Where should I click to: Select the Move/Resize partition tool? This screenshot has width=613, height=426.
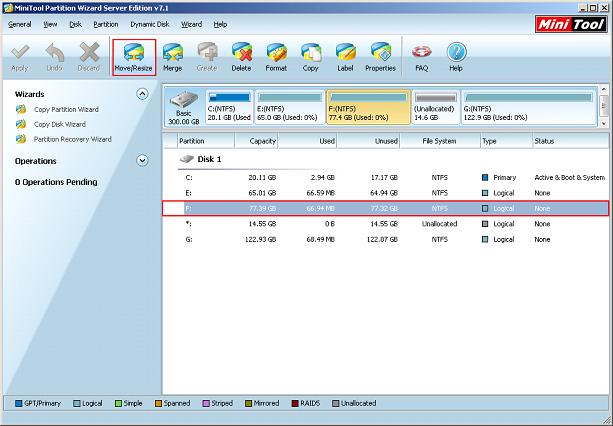[134, 57]
